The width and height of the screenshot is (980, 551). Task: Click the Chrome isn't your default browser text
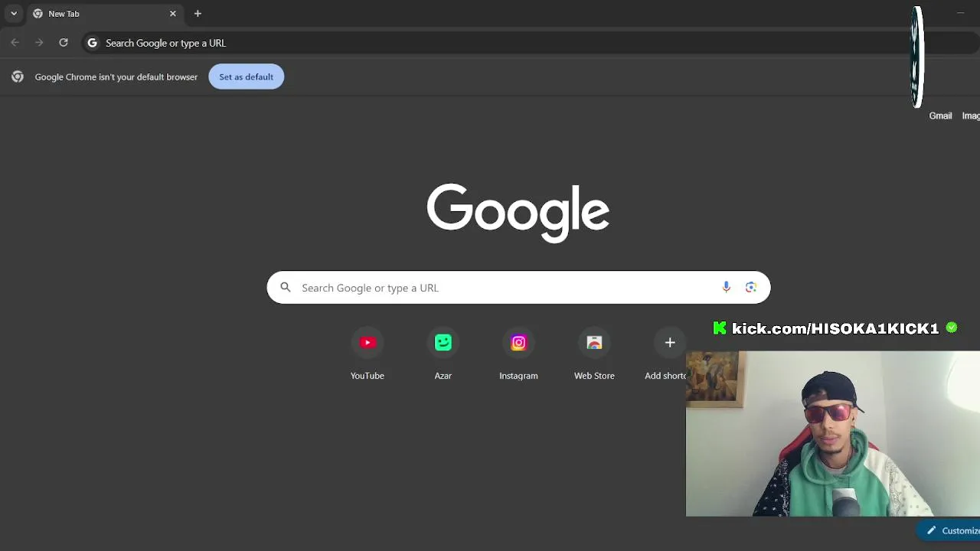tap(116, 77)
